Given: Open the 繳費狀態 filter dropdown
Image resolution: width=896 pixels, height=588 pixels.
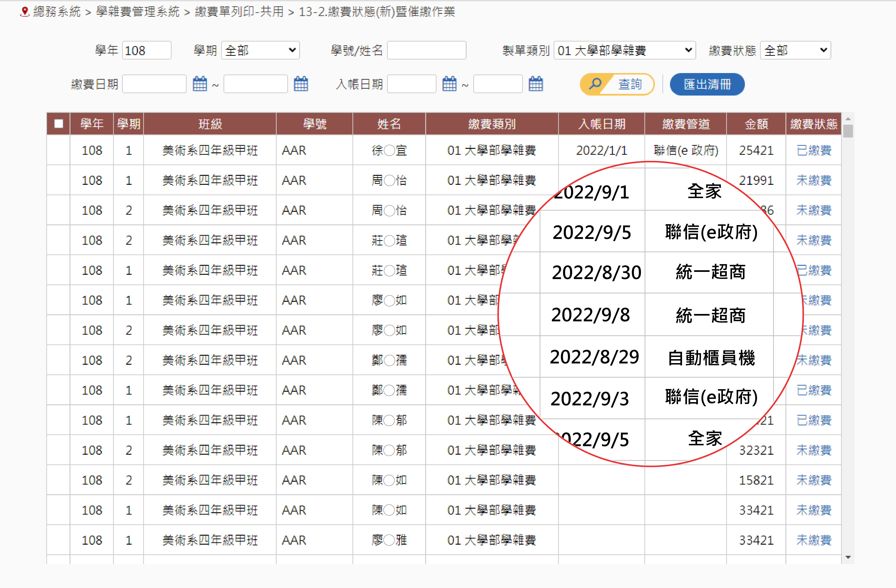Looking at the screenshot, I should coord(795,50).
